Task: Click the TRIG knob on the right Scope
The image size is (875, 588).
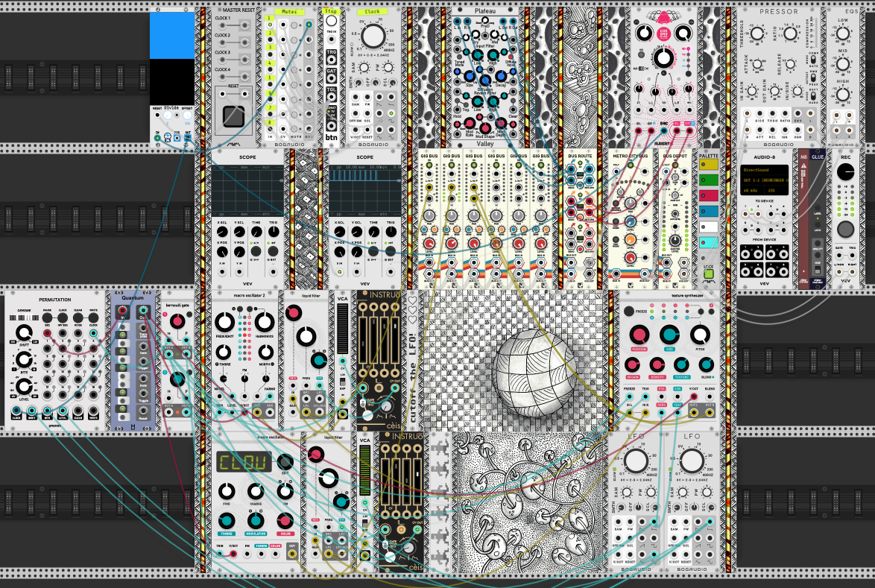Action: [x=391, y=232]
